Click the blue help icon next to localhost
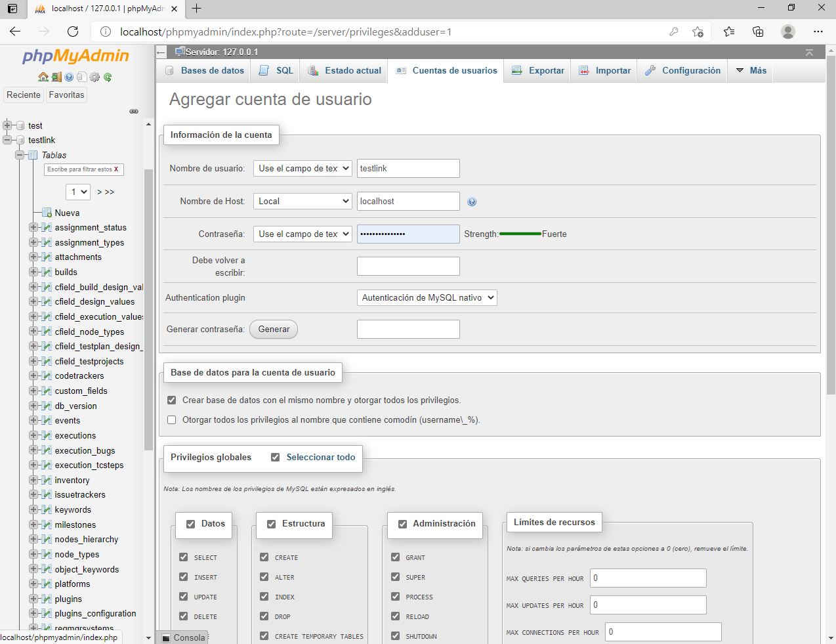 (472, 202)
